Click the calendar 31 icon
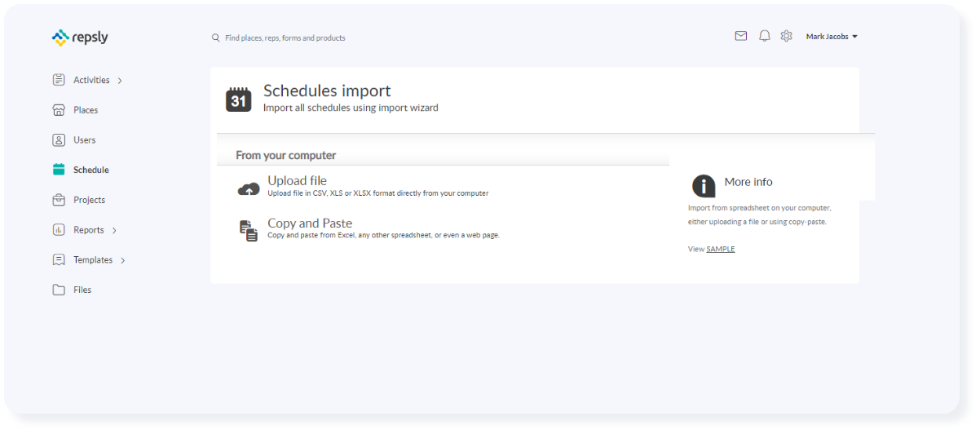Viewport: 980px width, 434px height. (x=238, y=100)
